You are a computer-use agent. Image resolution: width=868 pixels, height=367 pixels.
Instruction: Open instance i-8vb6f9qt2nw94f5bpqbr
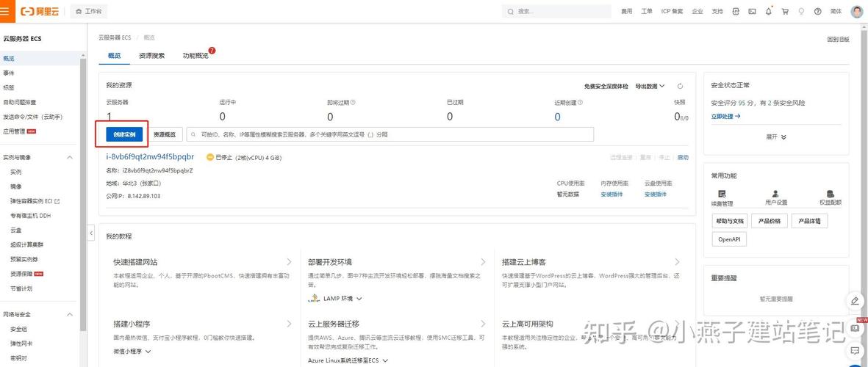coord(150,157)
